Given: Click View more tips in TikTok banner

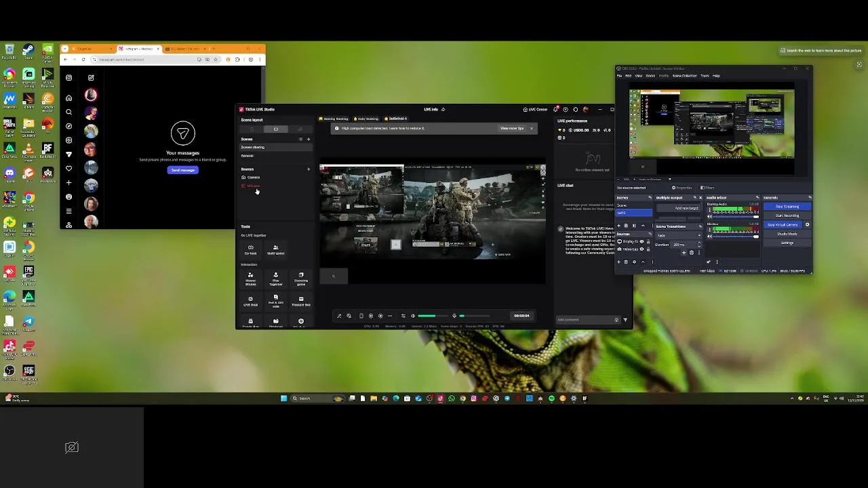Looking at the screenshot, I should tap(512, 128).
